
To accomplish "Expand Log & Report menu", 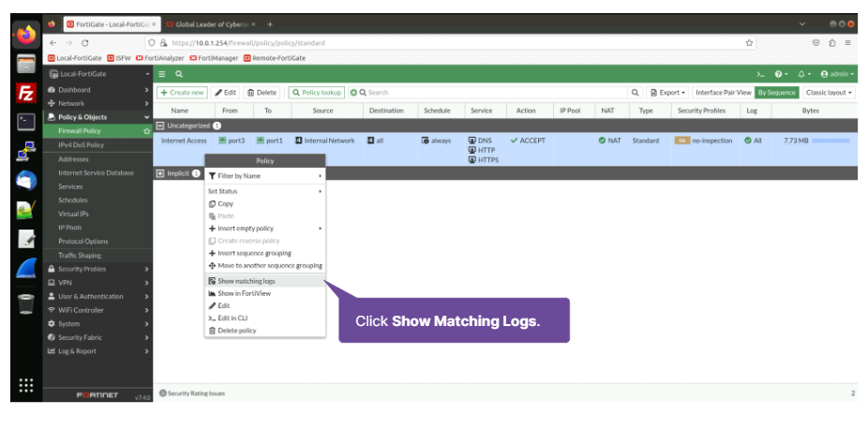I will tap(97, 351).
